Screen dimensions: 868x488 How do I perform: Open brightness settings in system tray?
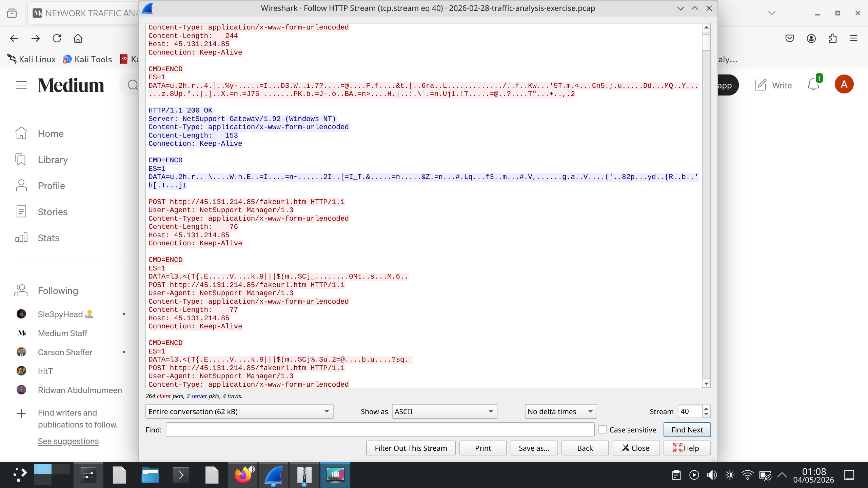coord(730,475)
